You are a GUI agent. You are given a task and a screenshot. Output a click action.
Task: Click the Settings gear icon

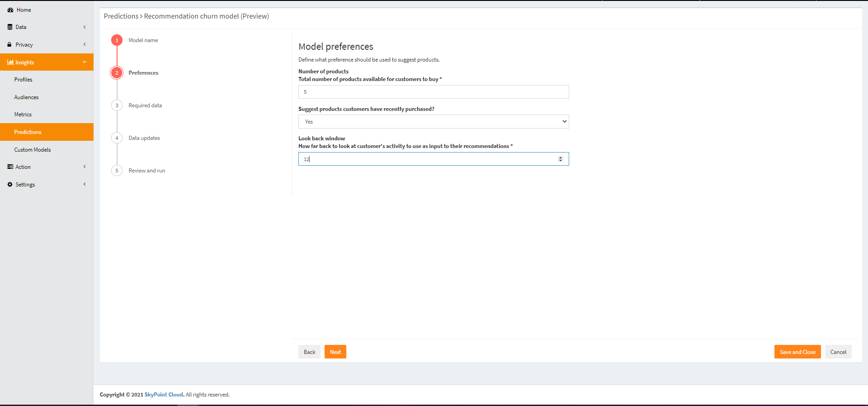[10, 185]
